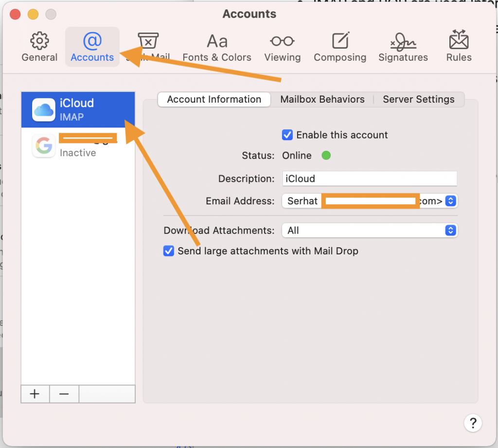Open the Email Address dropdown
The image size is (498, 448).
(370, 201)
